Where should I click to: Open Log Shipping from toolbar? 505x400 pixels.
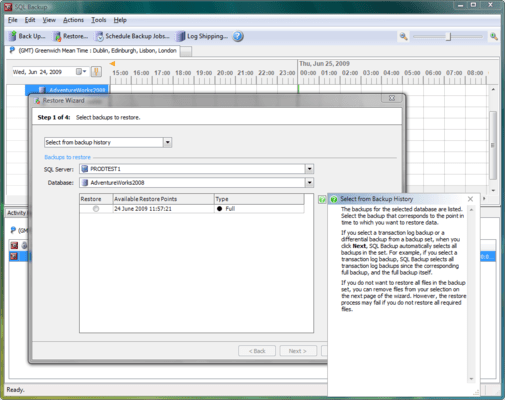coord(202,36)
